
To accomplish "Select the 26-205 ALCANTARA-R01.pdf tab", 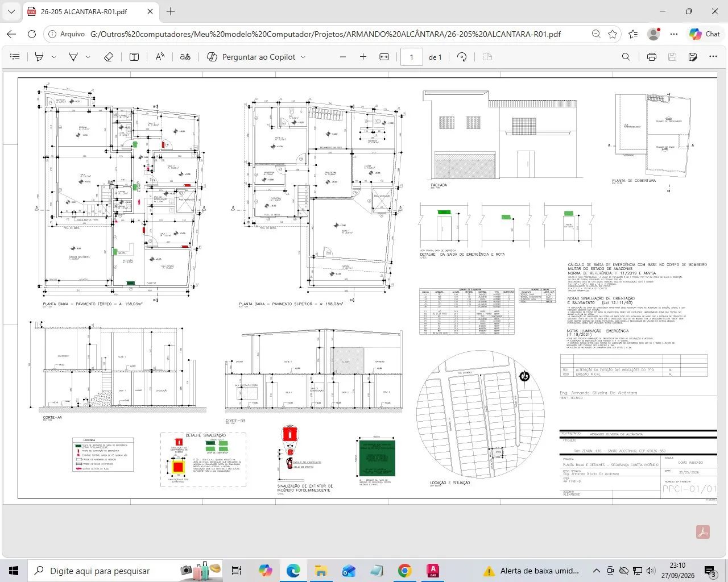I will click(91, 11).
